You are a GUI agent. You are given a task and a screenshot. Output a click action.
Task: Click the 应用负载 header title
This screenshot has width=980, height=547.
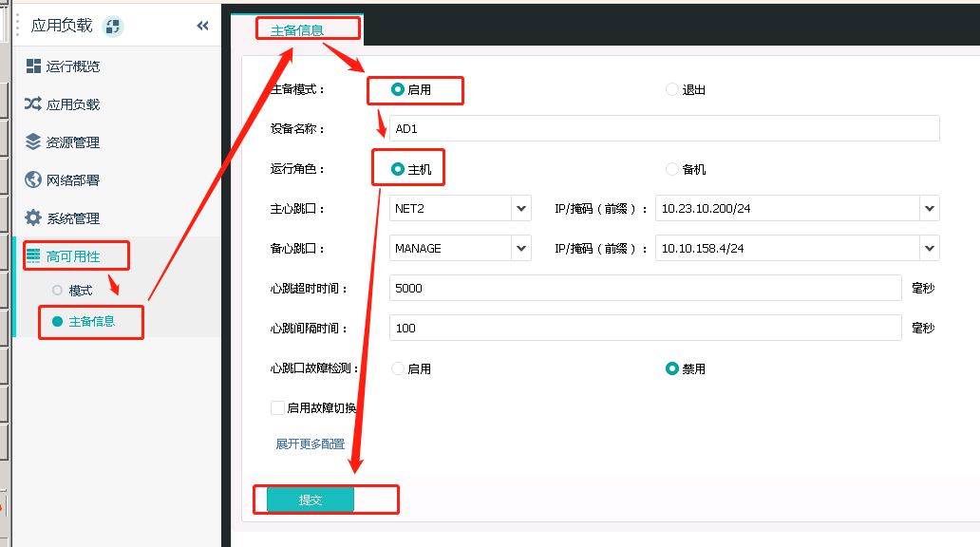[62, 26]
